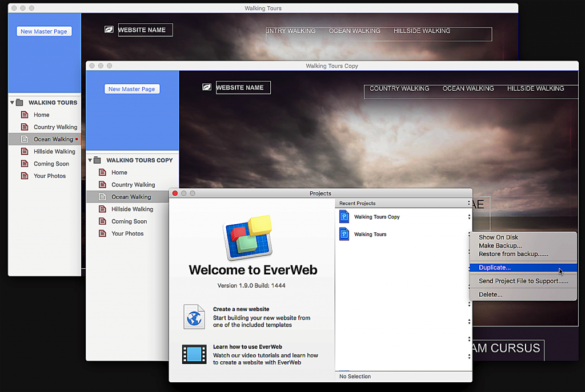Click Your Photos page icon in Walking Tours Copy sidebar

pos(102,233)
